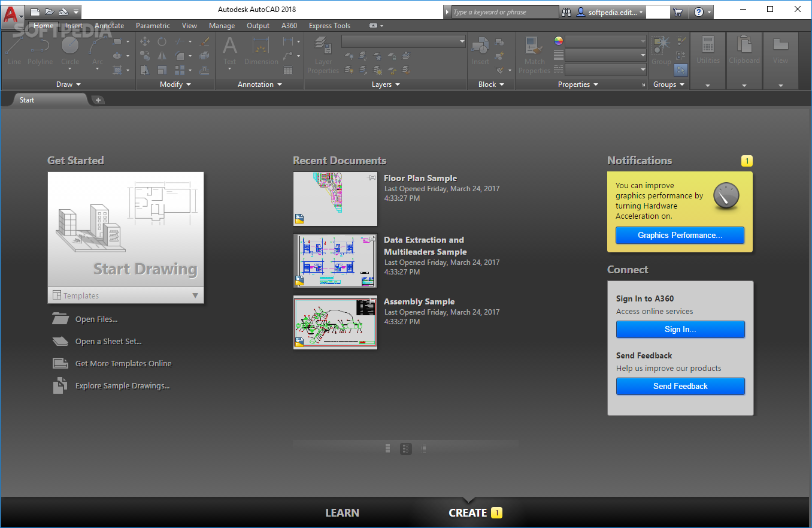Pick the Scale tool icon
The width and height of the screenshot is (812, 528).
pos(162,70)
